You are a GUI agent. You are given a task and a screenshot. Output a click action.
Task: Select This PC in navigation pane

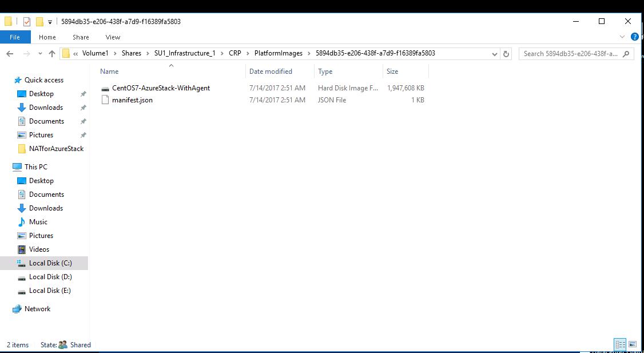click(x=35, y=167)
